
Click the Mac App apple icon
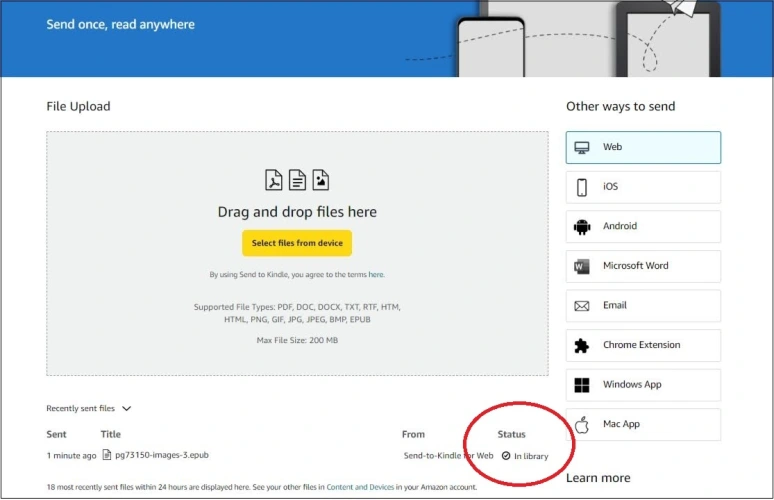[x=582, y=424]
